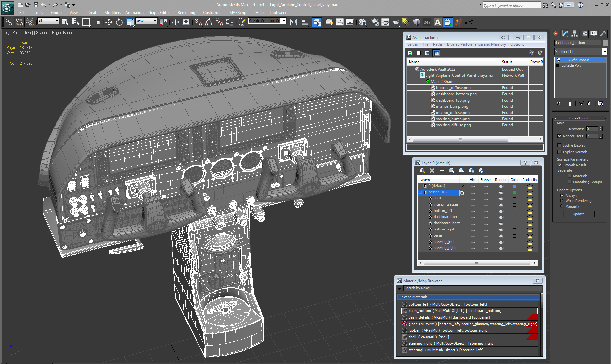This screenshot has width=611, height=364.
Task: Expand the Editable Poly modifier entry
Action: coord(558,65)
